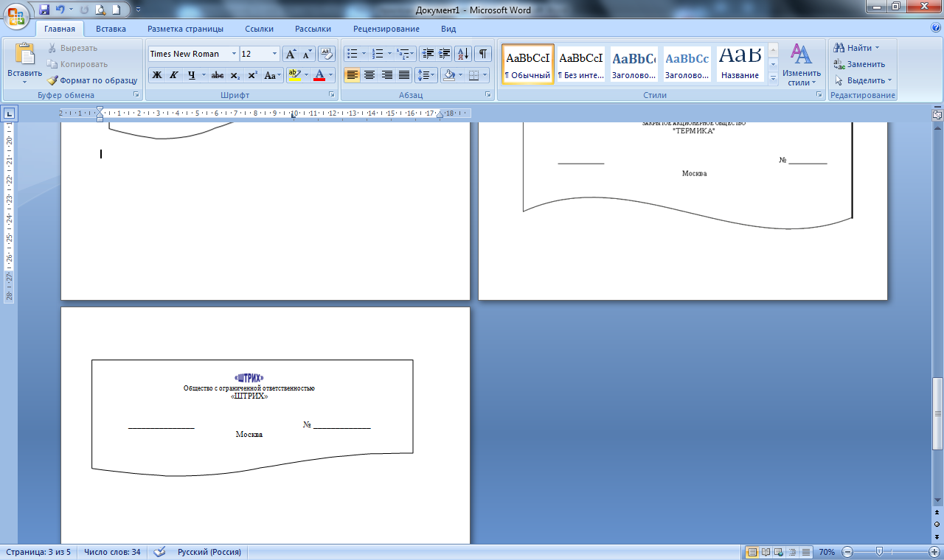Click zoom out minus button

(x=847, y=552)
